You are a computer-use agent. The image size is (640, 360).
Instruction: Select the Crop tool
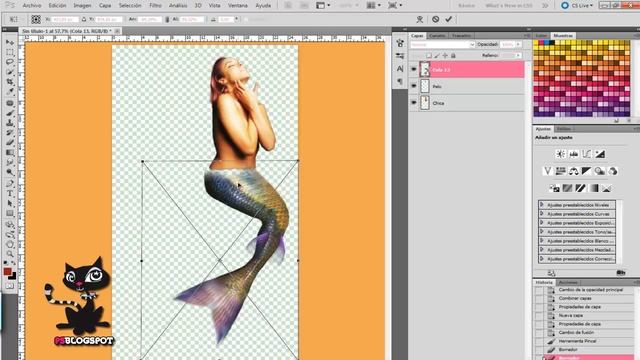point(10,82)
